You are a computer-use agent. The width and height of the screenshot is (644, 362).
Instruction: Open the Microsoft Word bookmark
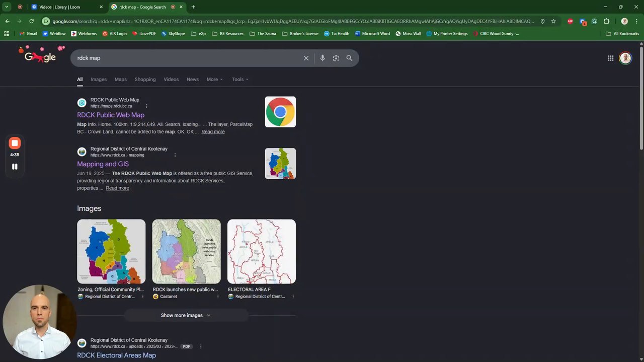click(x=372, y=34)
